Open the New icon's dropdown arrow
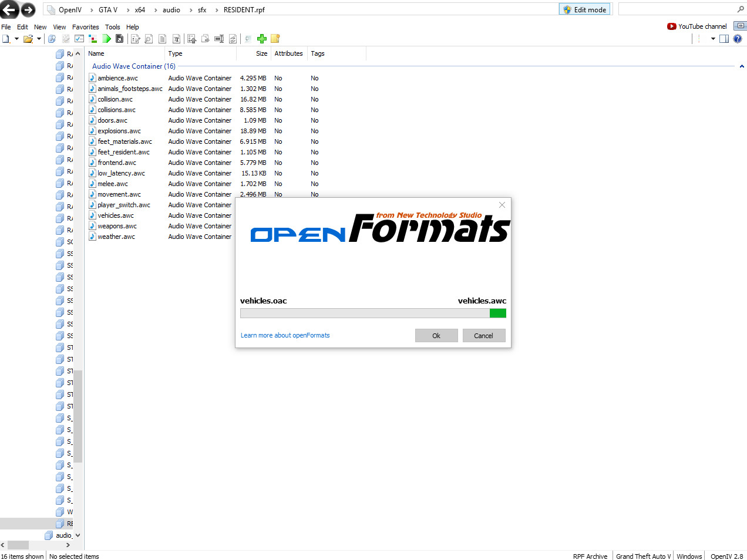747x560 pixels. pyautogui.click(x=16, y=39)
